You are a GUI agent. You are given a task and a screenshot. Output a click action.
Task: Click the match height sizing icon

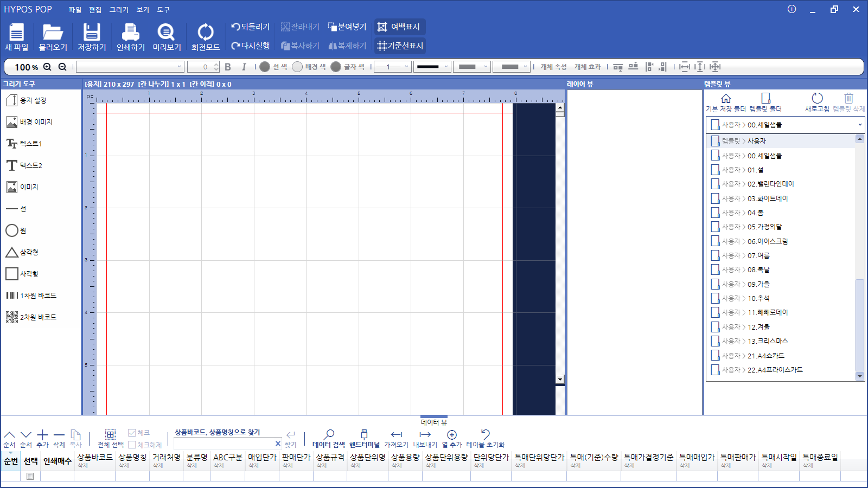700,67
